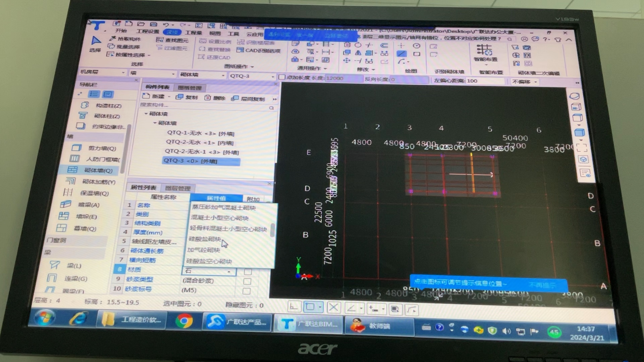Click the lock icon in 通用操作
Viewport: 644px width, 362px height.
point(294,60)
